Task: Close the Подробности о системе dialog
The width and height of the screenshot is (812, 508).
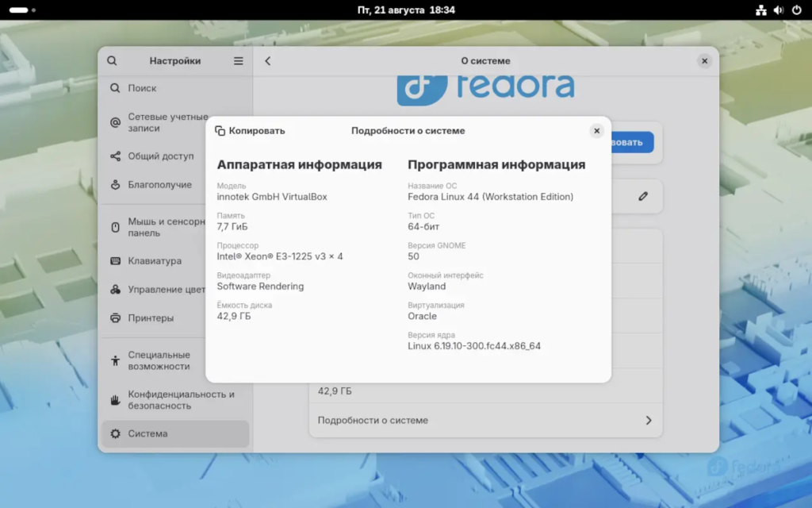Action: 596,131
